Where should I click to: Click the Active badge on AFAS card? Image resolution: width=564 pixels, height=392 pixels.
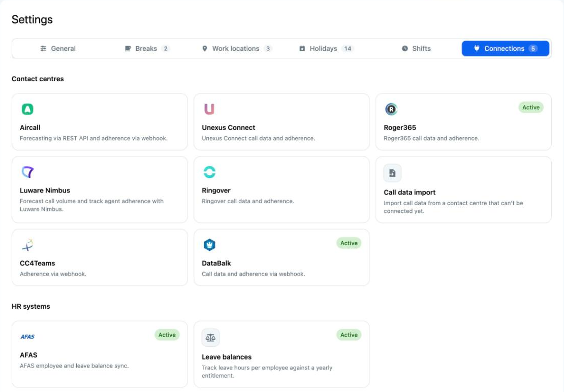click(167, 335)
